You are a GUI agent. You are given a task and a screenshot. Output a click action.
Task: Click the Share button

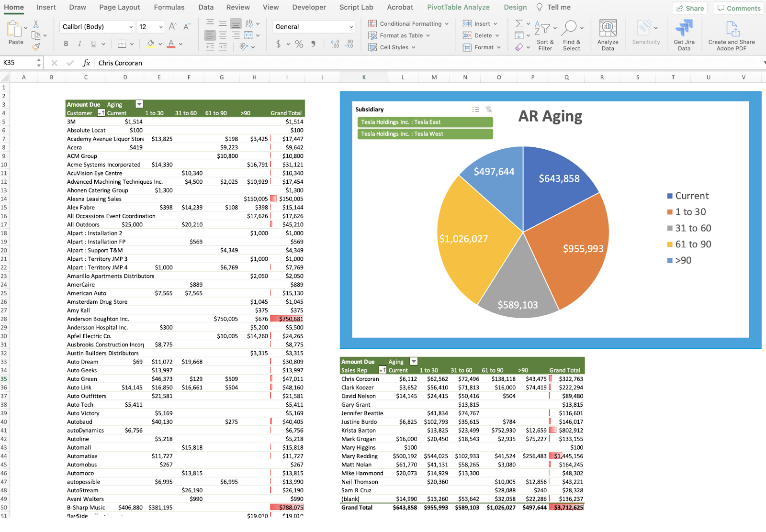(690, 8)
